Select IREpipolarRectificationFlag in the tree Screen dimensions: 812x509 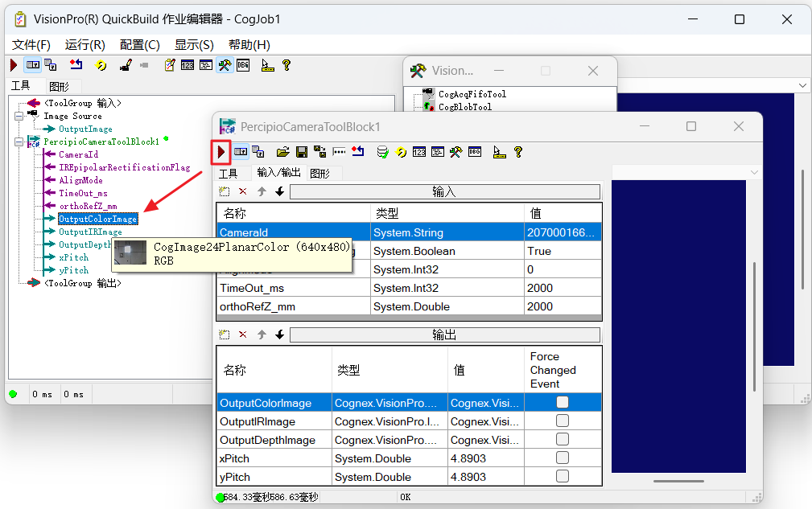pyautogui.click(x=124, y=167)
